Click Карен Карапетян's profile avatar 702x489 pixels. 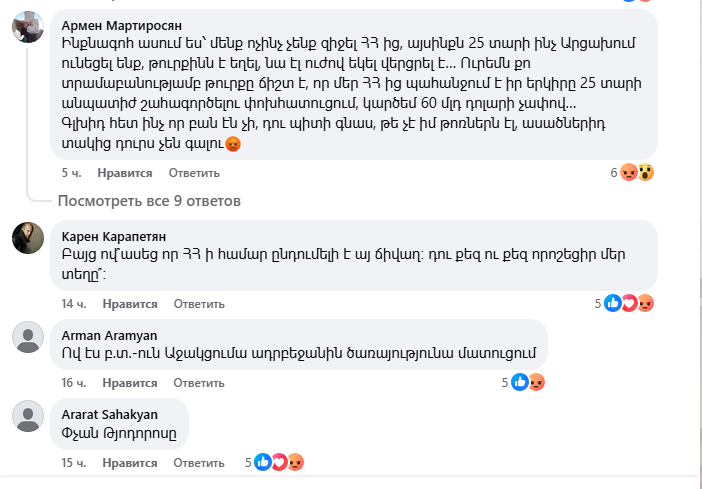(x=27, y=238)
